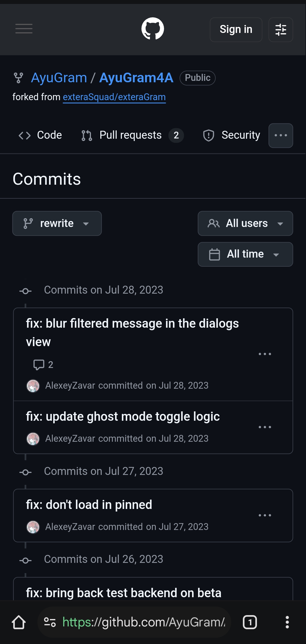Viewport: 306px width, 644px height.
Task: Open the browser three-dot overflow menu
Action: [287, 622]
